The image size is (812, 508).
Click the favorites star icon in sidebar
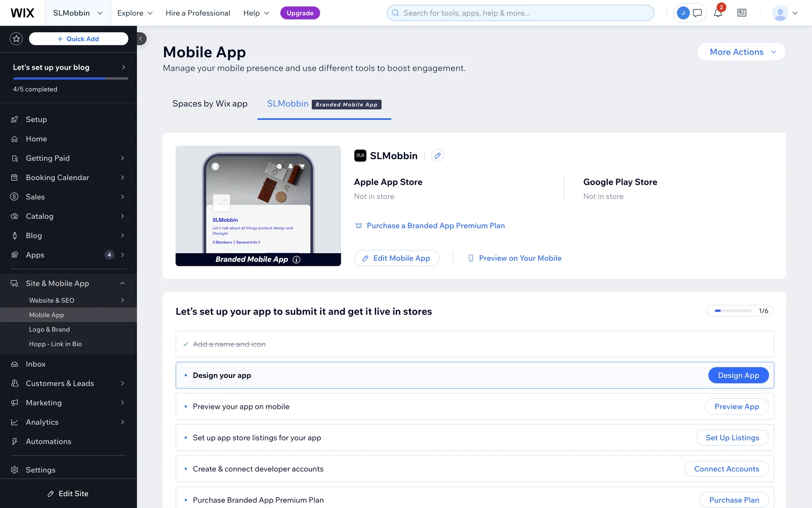coord(16,39)
